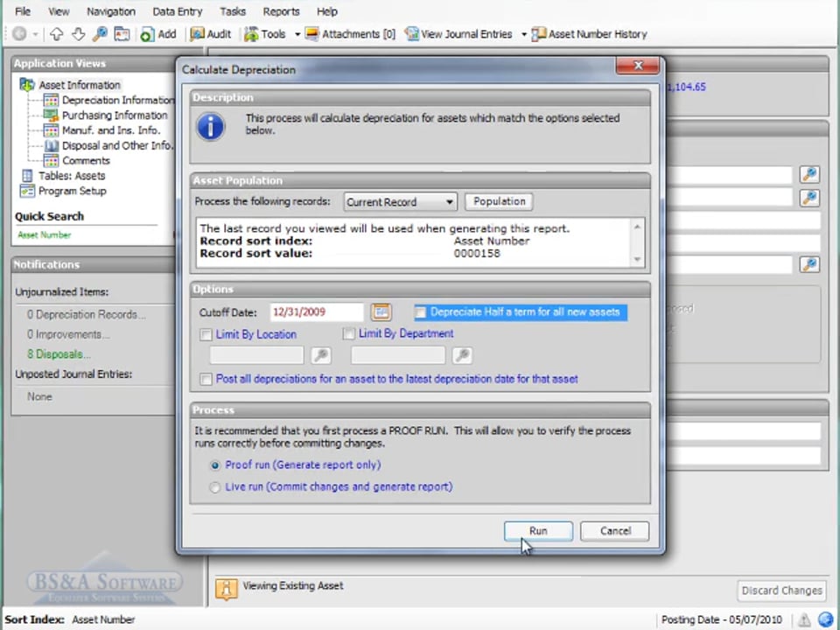This screenshot has width=840, height=630.
Task: Select Live run radio button
Action: (215, 487)
